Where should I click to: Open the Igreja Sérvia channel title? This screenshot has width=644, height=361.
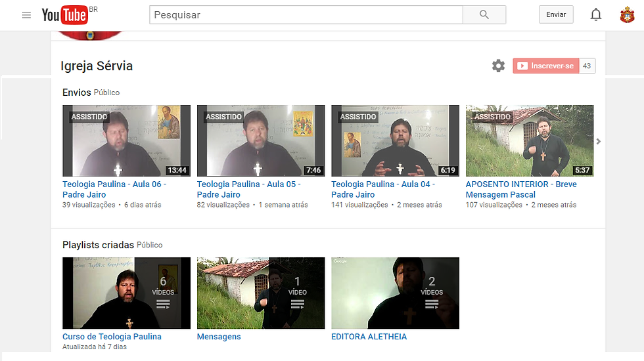[97, 66]
